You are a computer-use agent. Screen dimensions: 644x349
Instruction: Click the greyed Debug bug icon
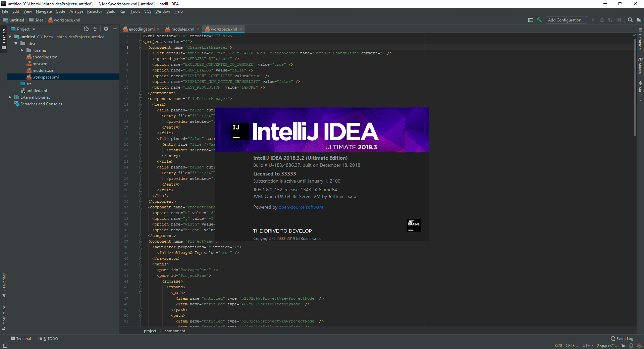pos(602,20)
